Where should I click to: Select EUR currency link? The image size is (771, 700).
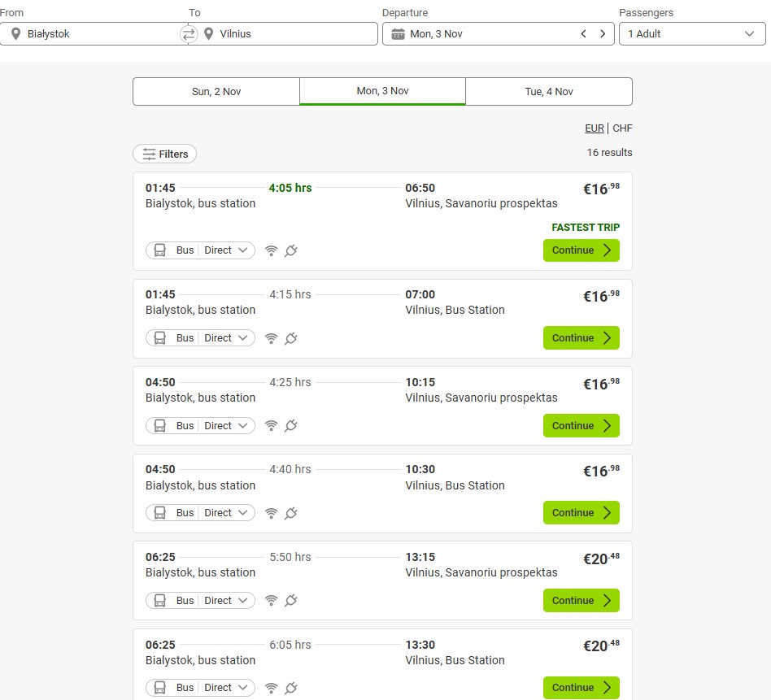point(594,128)
